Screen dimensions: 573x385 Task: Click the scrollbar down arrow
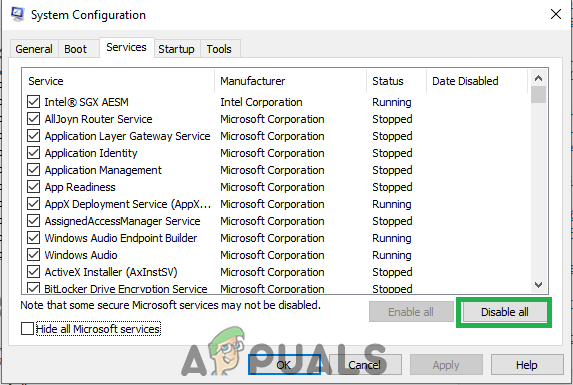click(538, 284)
